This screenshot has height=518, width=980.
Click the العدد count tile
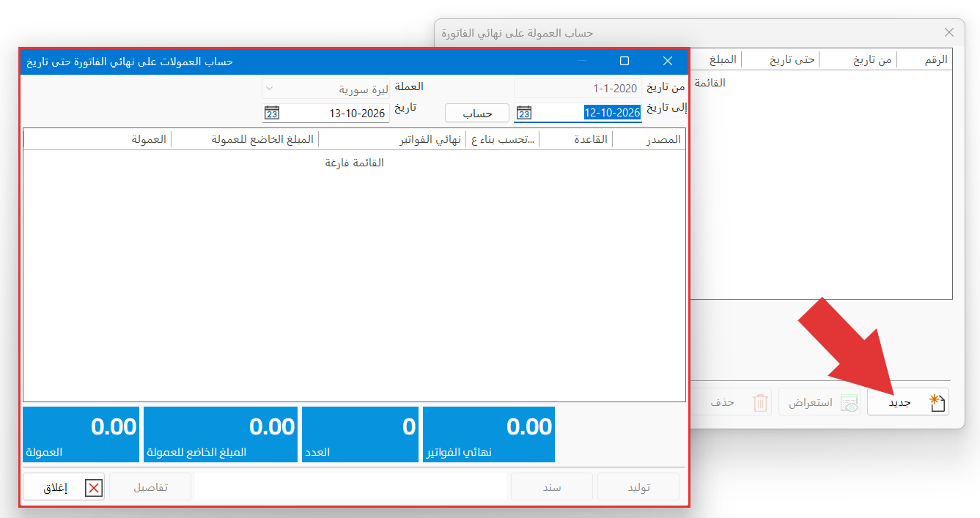360,434
